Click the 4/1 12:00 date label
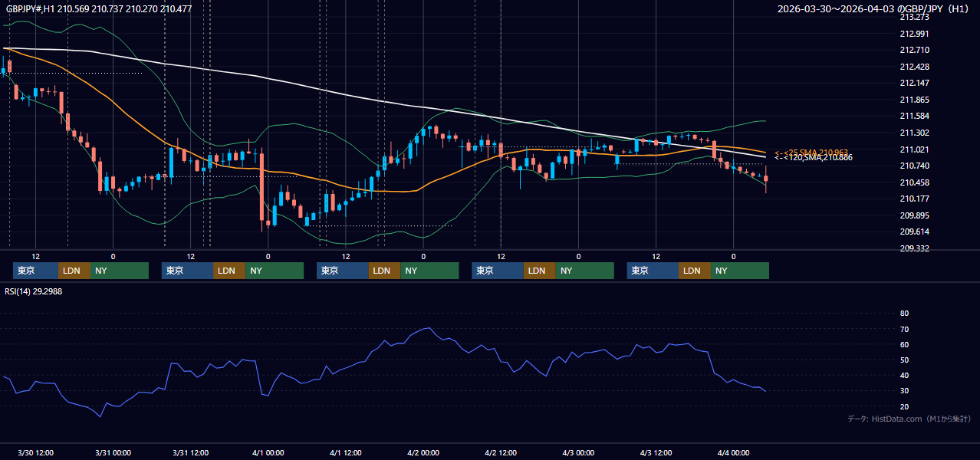The width and height of the screenshot is (980, 460). [345, 452]
